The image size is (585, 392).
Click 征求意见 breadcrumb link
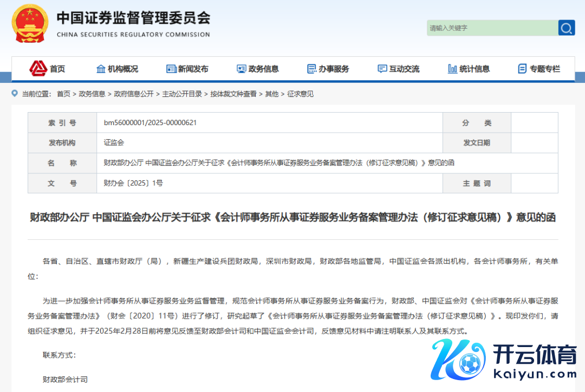(300, 94)
